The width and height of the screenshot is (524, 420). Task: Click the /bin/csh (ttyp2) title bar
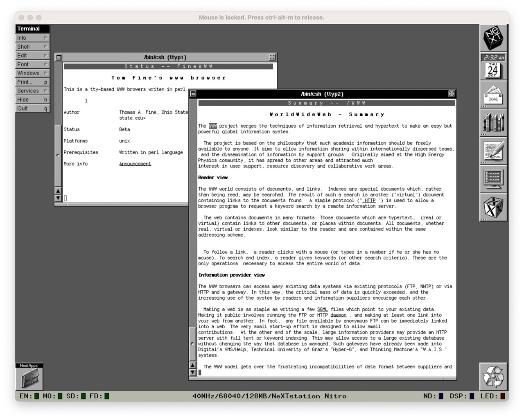pyautogui.click(x=322, y=94)
